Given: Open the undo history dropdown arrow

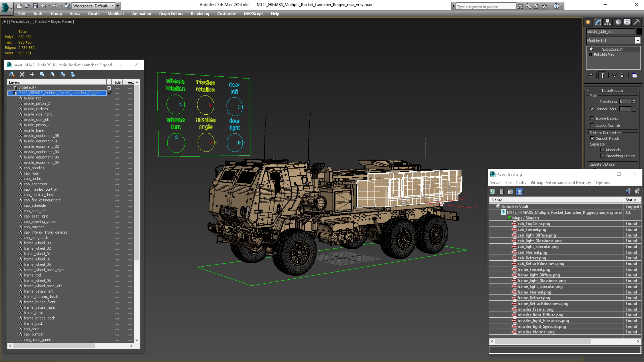Looking at the screenshot, I should click(x=49, y=6).
